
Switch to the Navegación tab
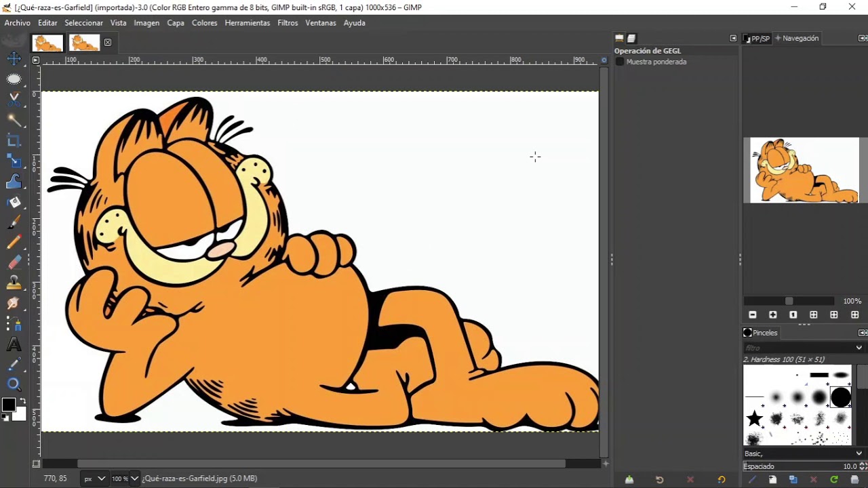pos(797,39)
